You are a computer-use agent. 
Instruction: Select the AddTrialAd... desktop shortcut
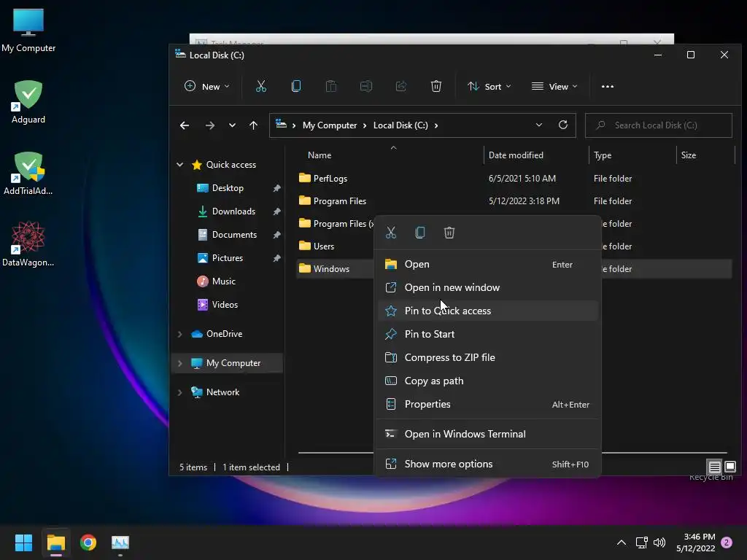[28, 174]
